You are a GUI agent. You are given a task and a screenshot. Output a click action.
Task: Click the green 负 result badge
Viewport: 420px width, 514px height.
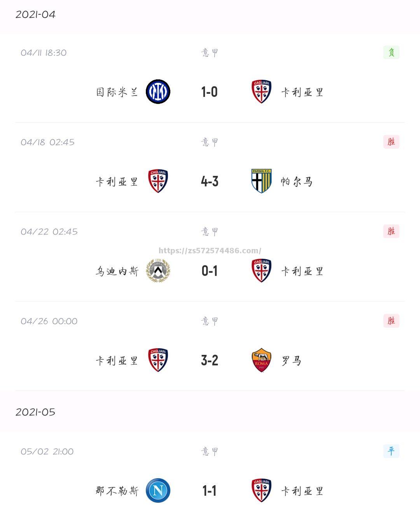click(391, 53)
